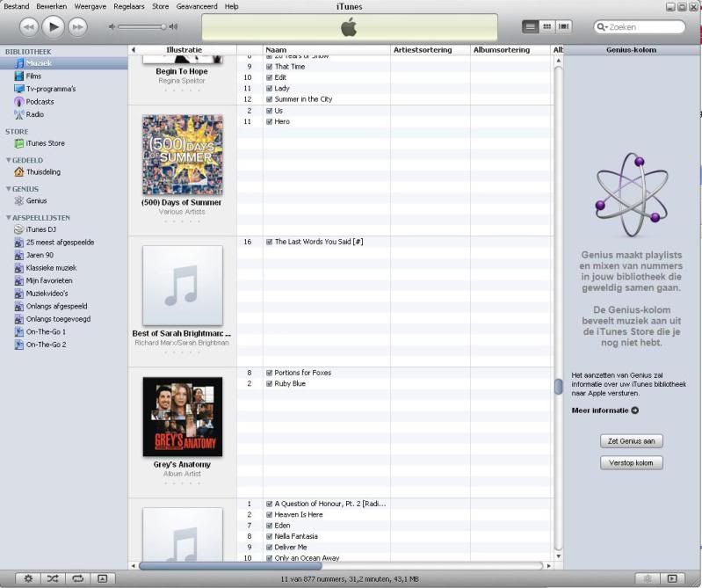Viewport: 702px width, 588px height.
Task: Uncheck the song Lady
Action: 269,89
